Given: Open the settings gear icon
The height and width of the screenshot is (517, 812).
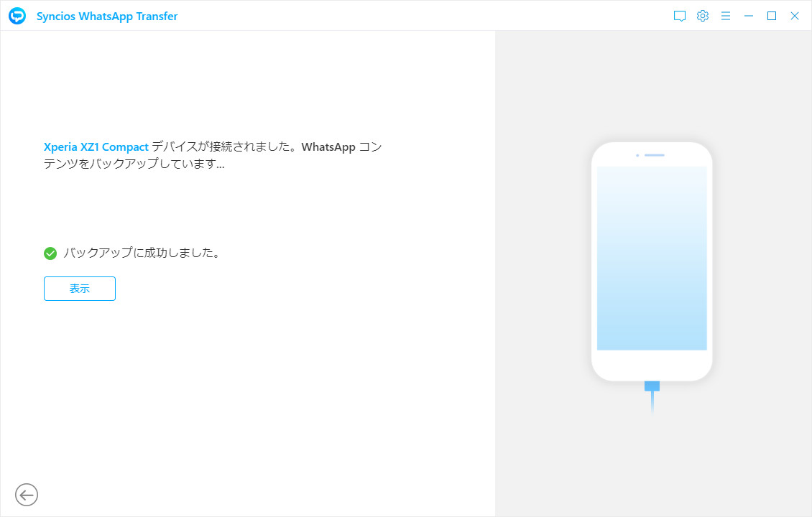Looking at the screenshot, I should tap(703, 16).
